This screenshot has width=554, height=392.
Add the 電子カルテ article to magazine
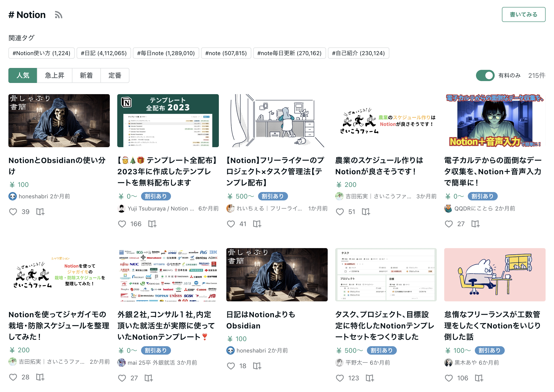tap(475, 224)
